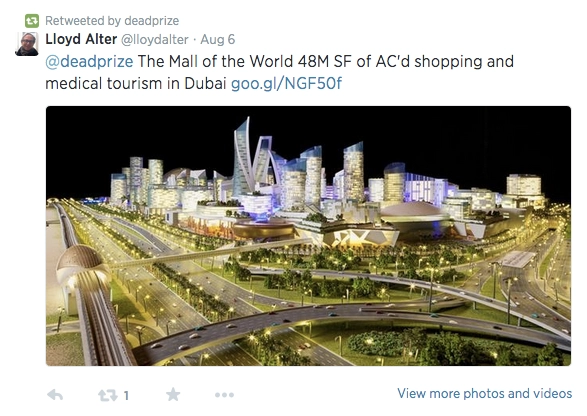Open deadprize's profile from Retweeted by line
This screenshot has height=416, width=587.
(151, 21)
